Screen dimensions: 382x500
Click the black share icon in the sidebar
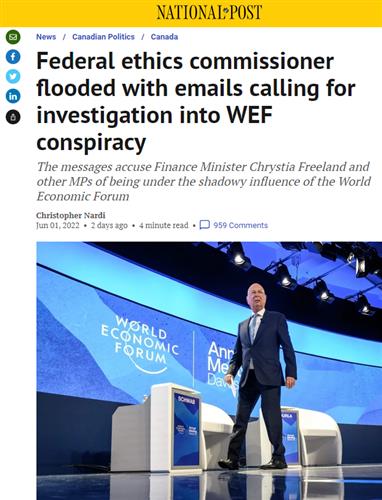13,117
